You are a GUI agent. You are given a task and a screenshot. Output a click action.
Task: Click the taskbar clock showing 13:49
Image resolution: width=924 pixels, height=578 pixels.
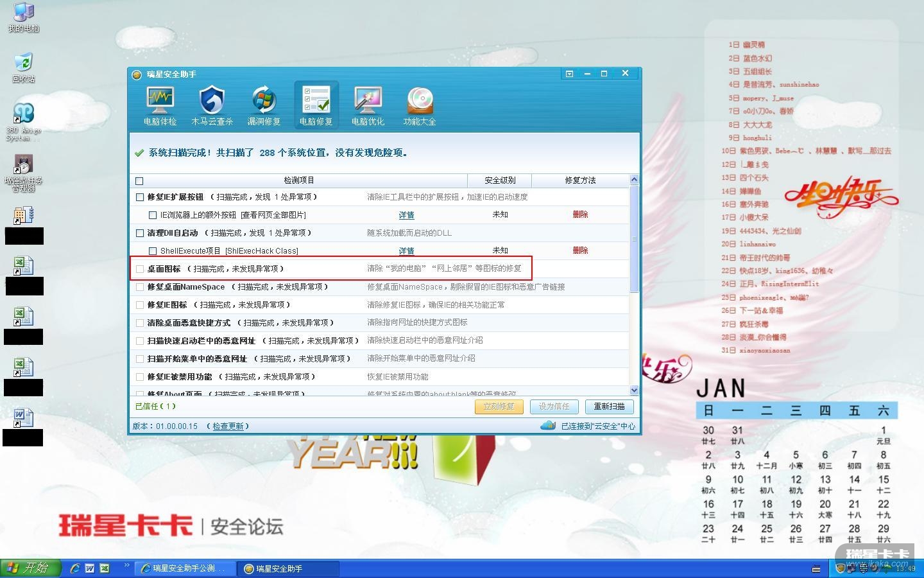[x=905, y=569]
